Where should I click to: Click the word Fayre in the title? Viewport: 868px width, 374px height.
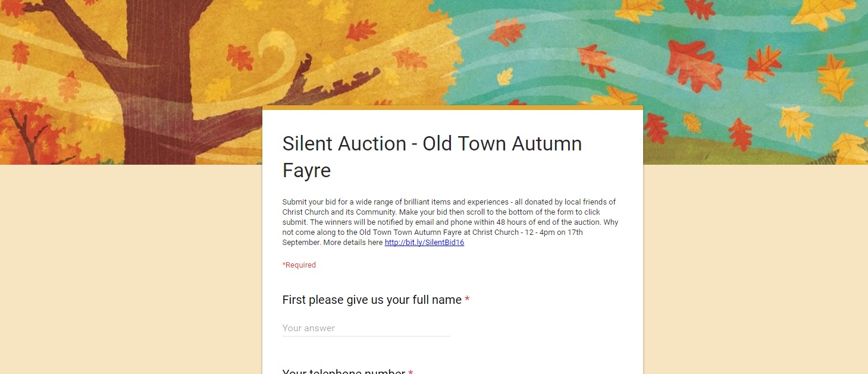click(306, 171)
